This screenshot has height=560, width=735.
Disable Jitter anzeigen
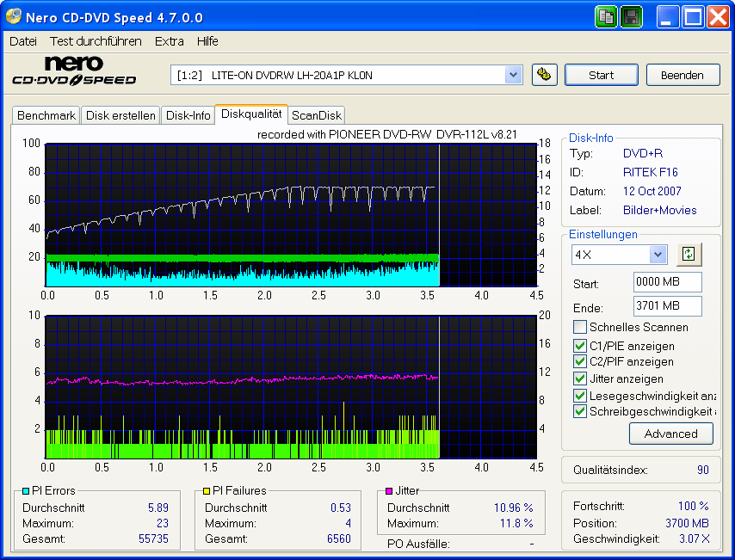pyautogui.click(x=579, y=378)
